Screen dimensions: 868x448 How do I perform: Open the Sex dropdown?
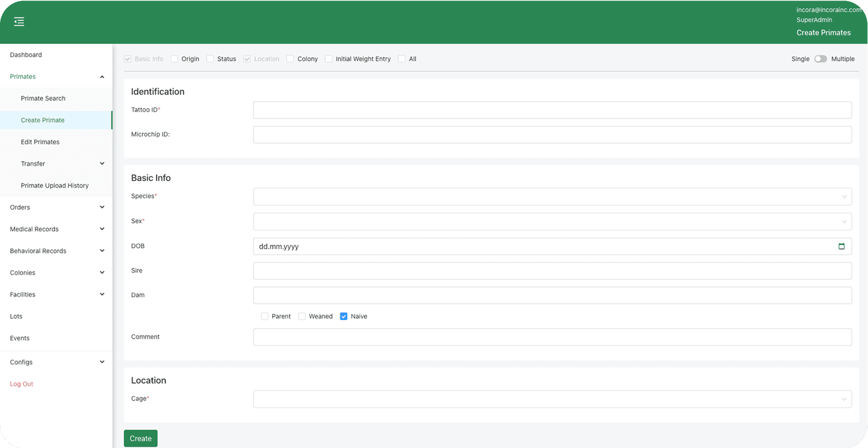tap(552, 221)
